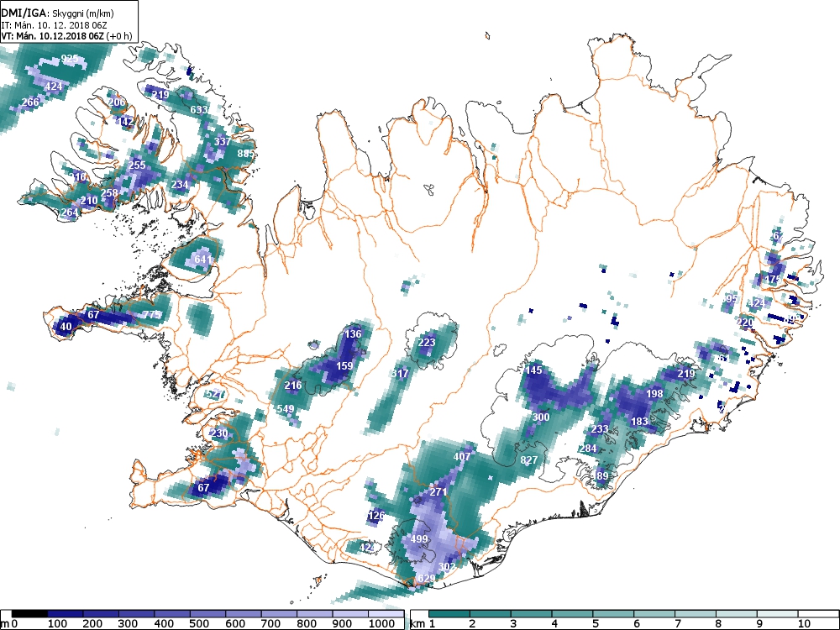Screen dimensions: 840x630
Task: Click the 'km 1' label on the kilometre scale
Action: click(x=423, y=623)
